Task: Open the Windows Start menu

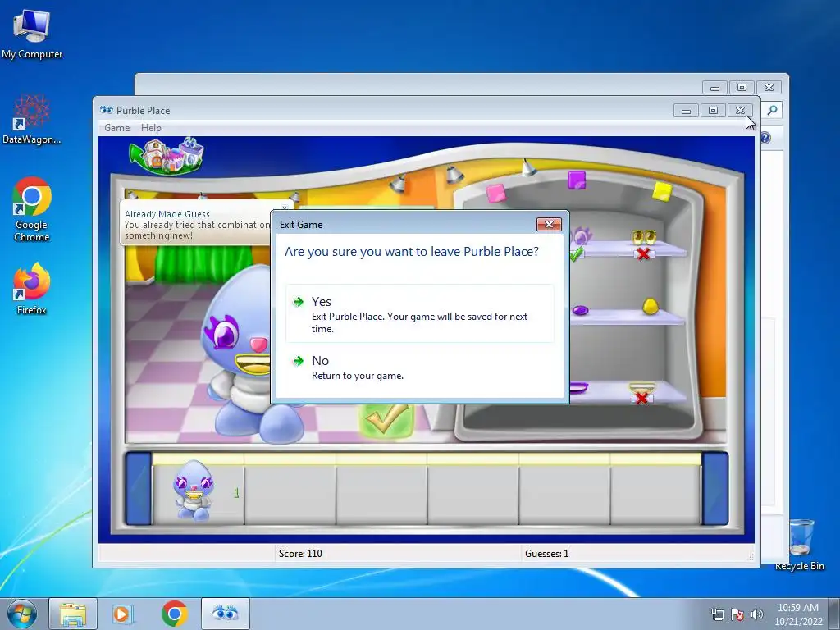Action: [22, 614]
